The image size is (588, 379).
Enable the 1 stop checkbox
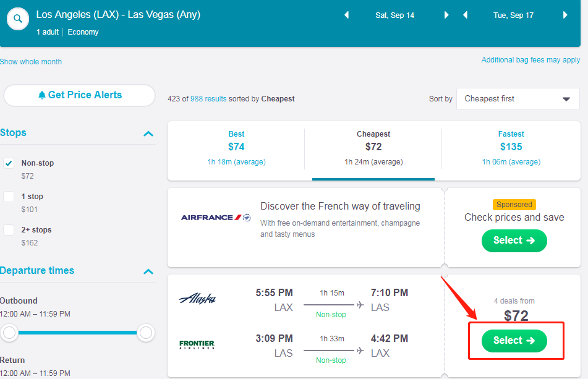9,197
